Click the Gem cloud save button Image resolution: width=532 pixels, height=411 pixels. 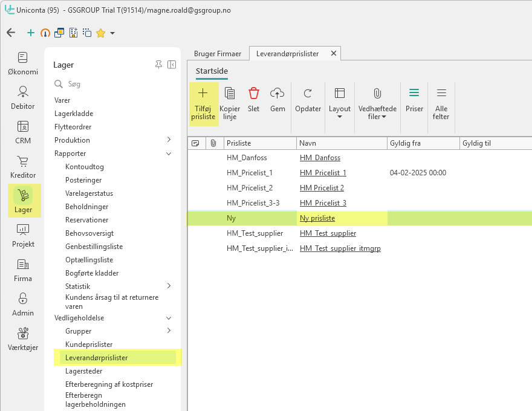click(277, 100)
